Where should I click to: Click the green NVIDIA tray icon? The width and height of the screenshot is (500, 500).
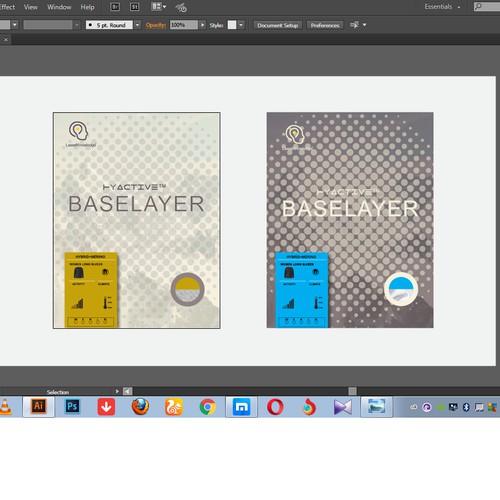(x=441, y=407)
